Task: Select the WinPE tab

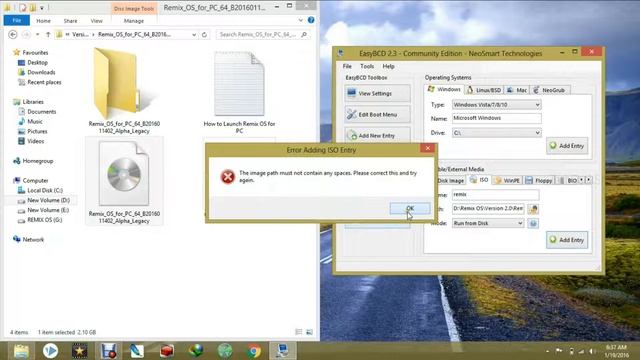Action: click(x=507, y=180)
